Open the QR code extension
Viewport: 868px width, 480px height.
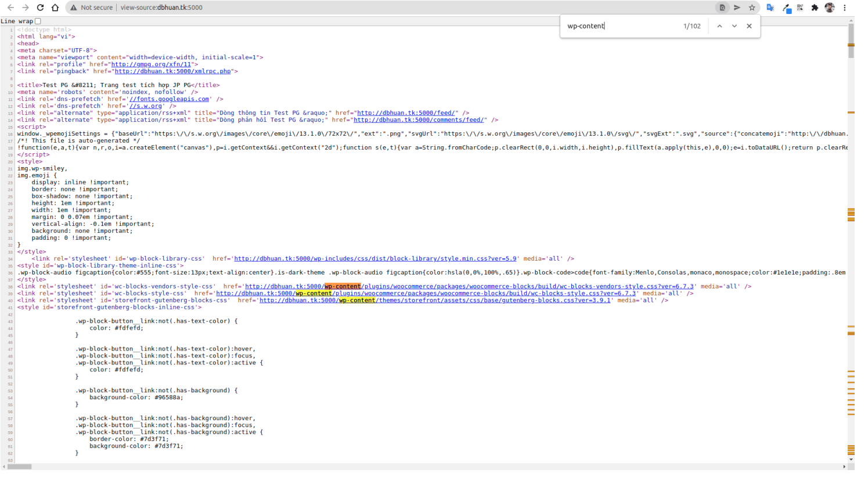pyautogui.click(x=800, y=8)
